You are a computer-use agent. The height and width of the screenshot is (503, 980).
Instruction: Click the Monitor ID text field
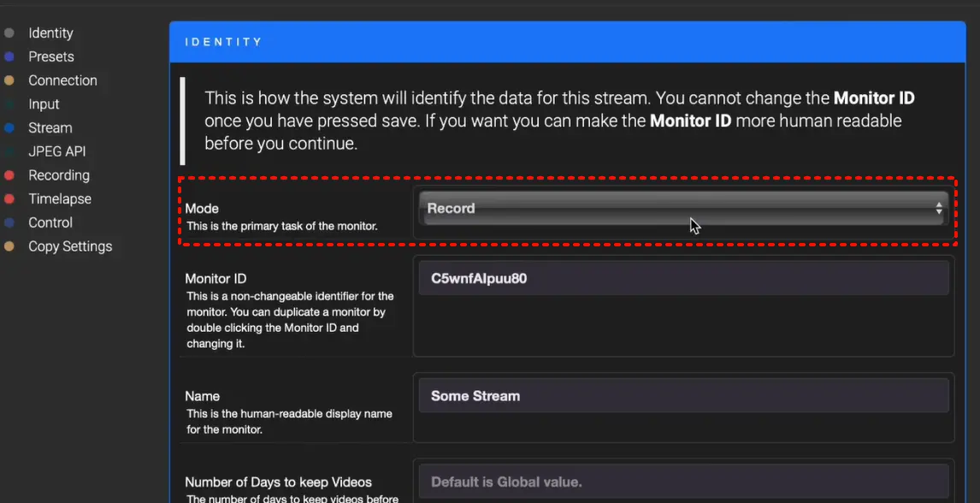[x=682, y=278]
